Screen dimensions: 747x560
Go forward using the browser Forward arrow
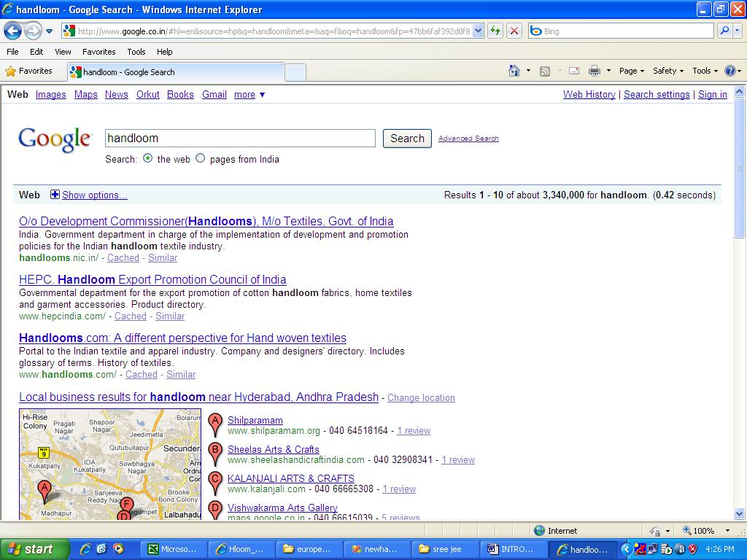click(32, 31)
